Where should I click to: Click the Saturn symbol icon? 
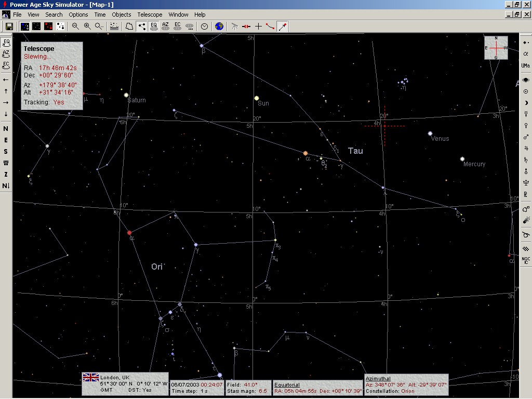526,160
